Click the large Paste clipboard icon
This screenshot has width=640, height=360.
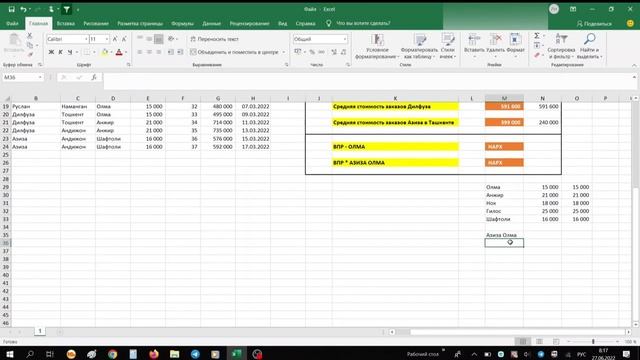coord(14,40)
